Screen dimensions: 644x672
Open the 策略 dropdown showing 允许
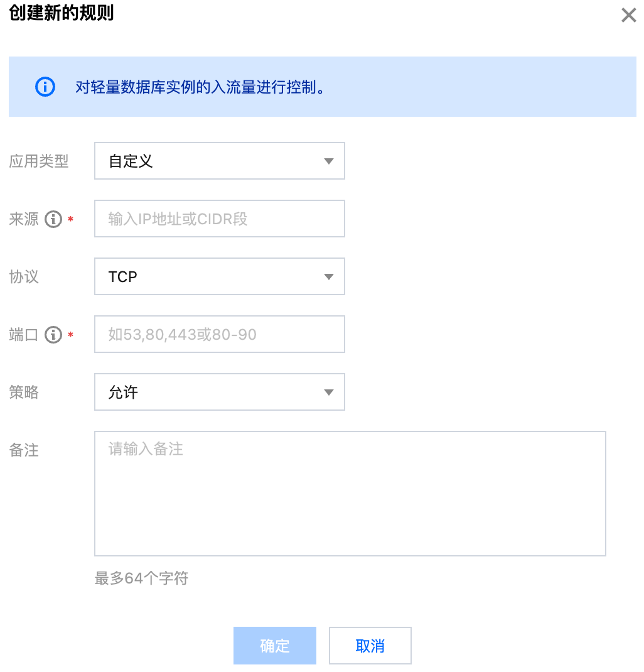[x=219, y=393]
